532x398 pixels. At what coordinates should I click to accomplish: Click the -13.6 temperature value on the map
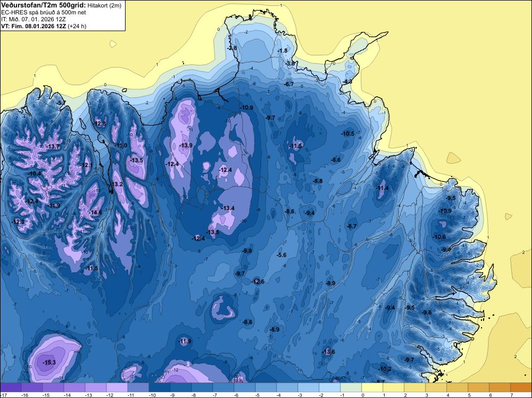pyautogui.click(x=328, y=352)
